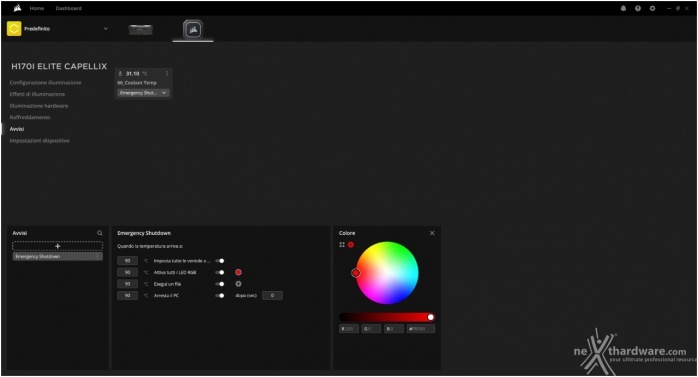
Task: Expand the Predefinito profile dropdown
Action: pos(106,29)
